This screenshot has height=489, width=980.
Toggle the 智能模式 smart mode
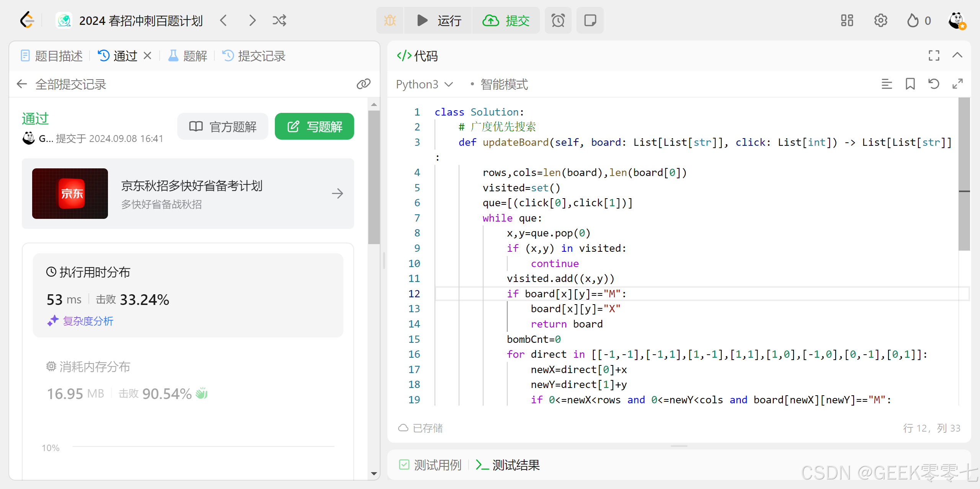click(504, 84)
